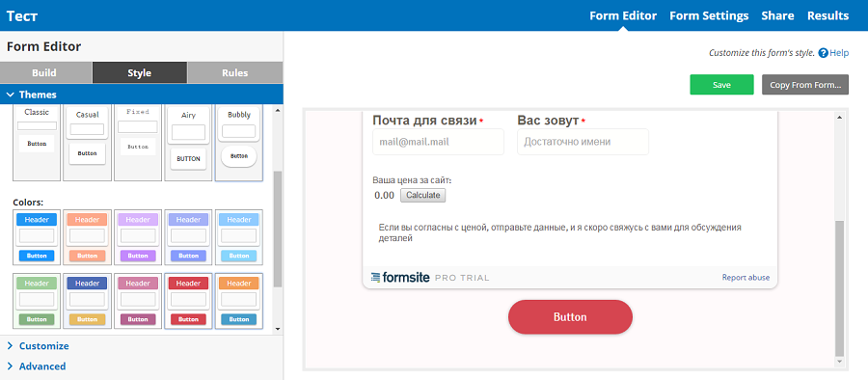868x380 pixels.
Task: Choose the bright blue color scheme
Action: tap(37, 237)
